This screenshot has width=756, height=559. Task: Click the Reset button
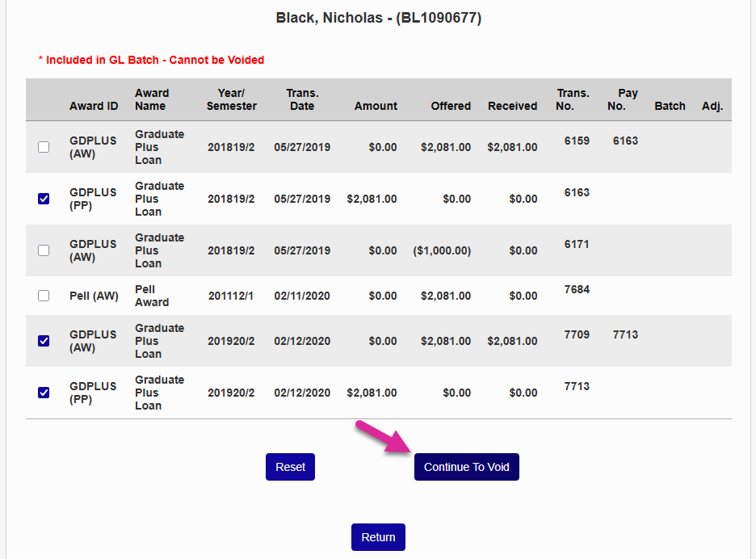pyautogui.click(x=290, y=467)
